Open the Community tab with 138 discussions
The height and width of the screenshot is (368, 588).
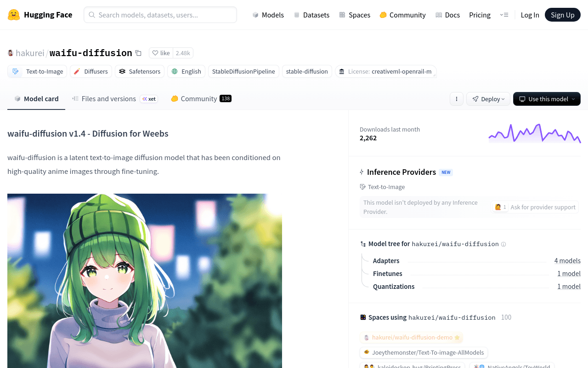[x=201, y=98]
